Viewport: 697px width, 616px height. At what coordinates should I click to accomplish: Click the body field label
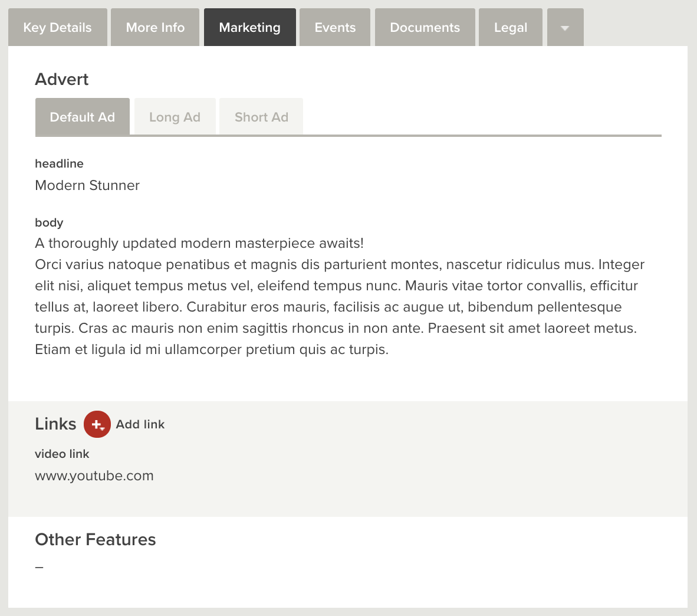(49, 222)
